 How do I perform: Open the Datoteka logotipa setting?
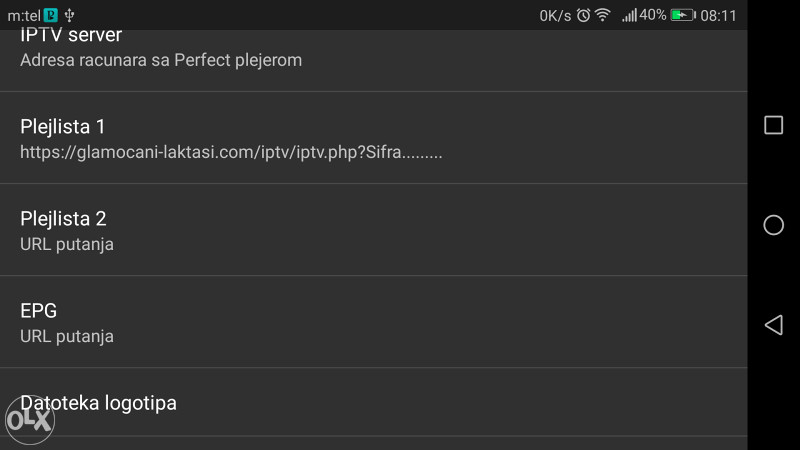[x=373, y=402]
